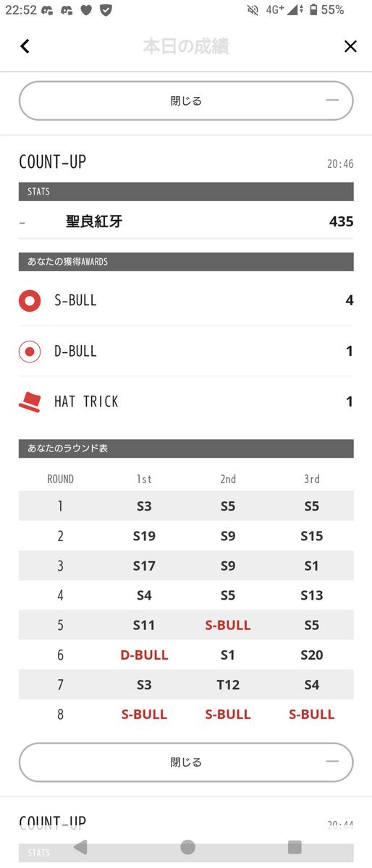Viewport: 372px width, 868px height.
Task: Tap the あなたのラウンド表 header
Action: (186, 448)
